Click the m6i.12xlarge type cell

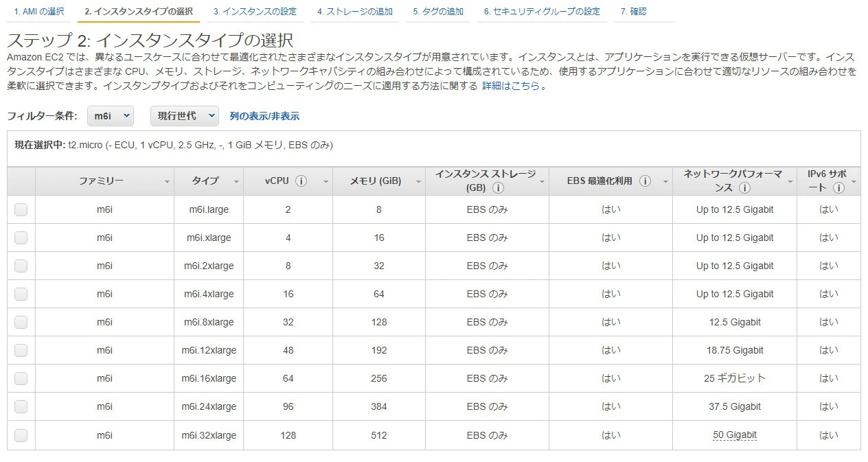coord(209,350)
